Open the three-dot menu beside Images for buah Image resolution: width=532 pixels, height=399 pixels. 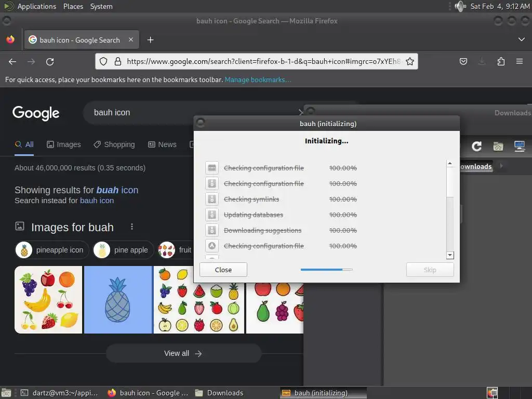(131, 227)
